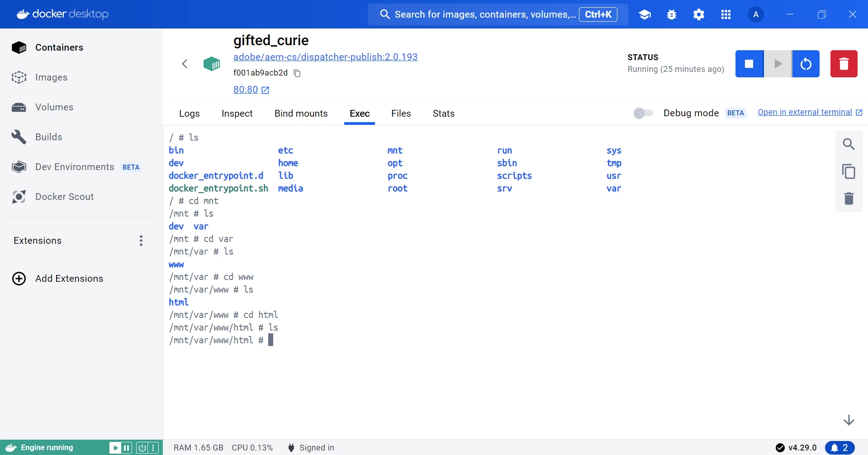This screenshot has height=455, width=868.
Task: Stop the gifted_curie container
Action: pos(749,64)
